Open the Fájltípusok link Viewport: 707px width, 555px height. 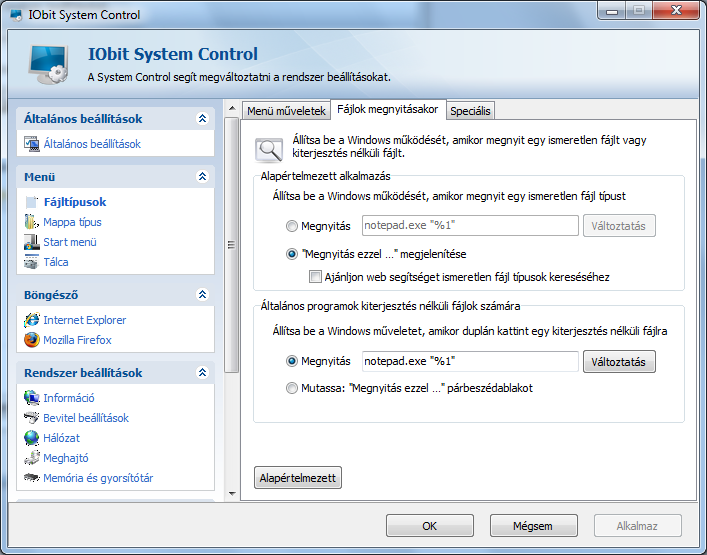tap(75, 202)
